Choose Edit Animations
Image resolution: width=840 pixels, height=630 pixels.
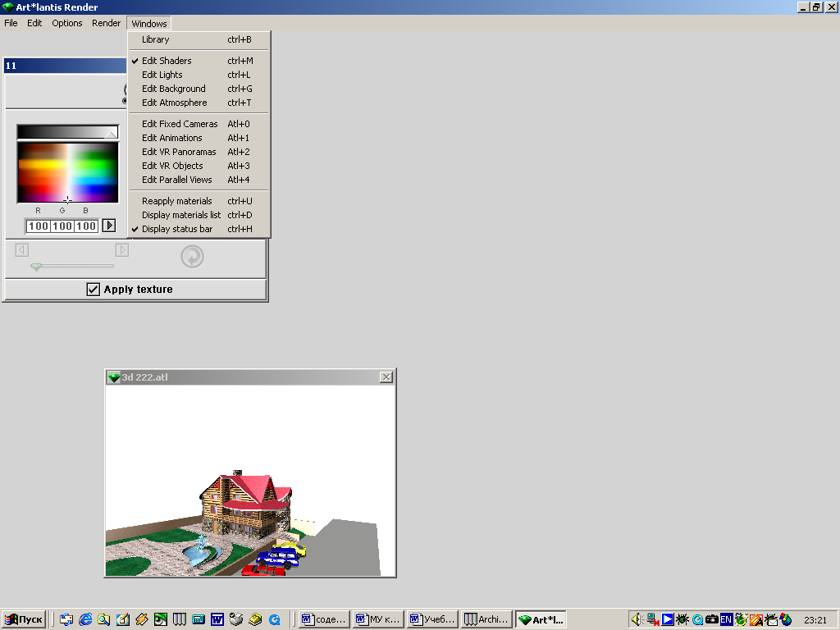click(x=199, y=138)
